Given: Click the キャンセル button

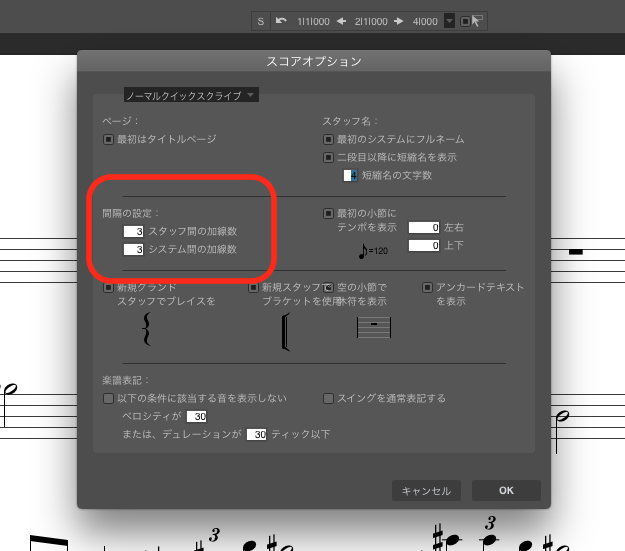Looking at the screenshot, I should point(426,491).
